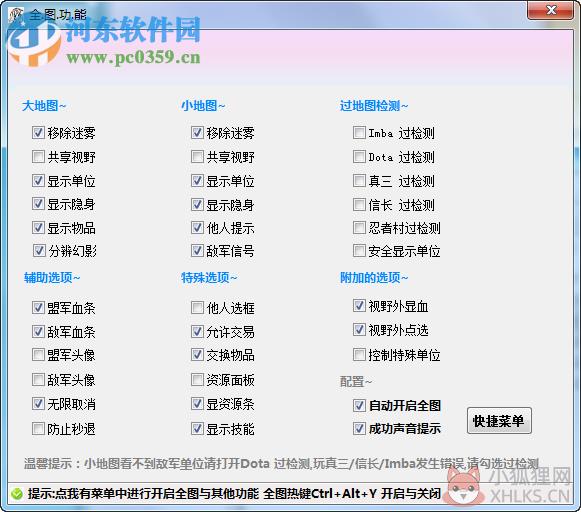Check the Dota 过检测 option
The width and height of the screenshot is (581, 512).
click(359, 157)
